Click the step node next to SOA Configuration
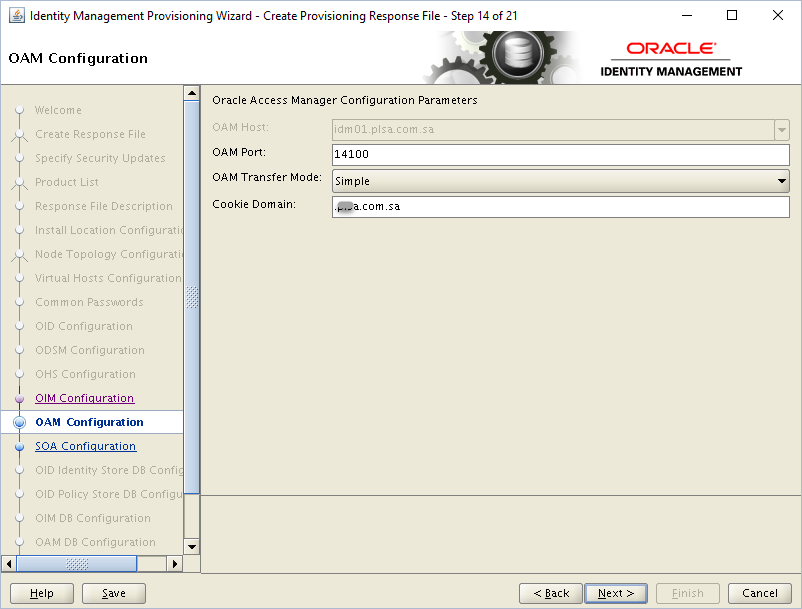The height and width of the screenshot is (609, 802). (21, 446)
